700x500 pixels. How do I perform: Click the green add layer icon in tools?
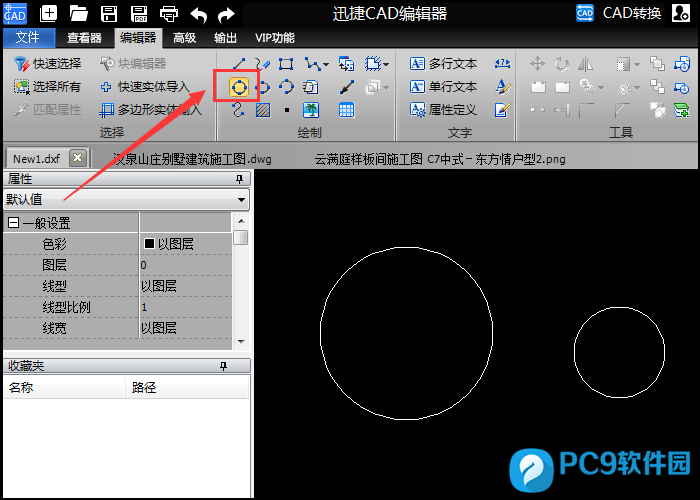point(682,109)
